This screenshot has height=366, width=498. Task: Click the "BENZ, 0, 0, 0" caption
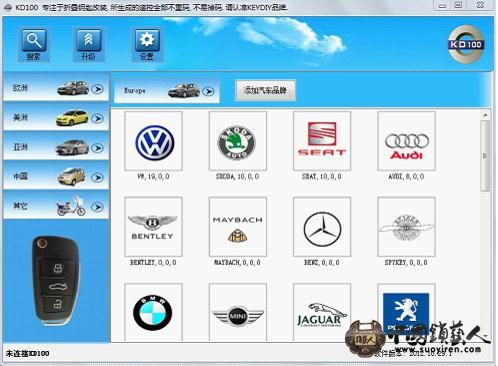click(322, 262)
